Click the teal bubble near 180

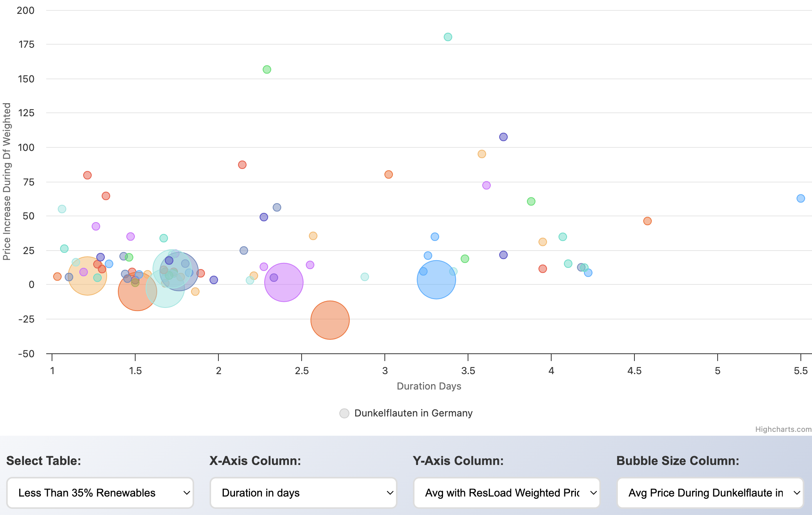tap(448, 37)
